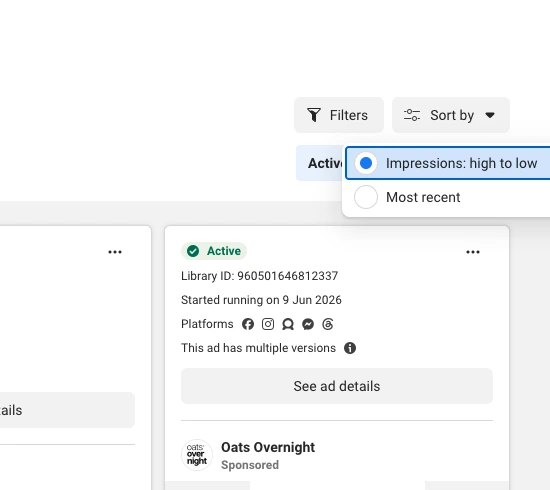Image resolution: width=550 pixels, height=490 pixels.
Task: Open the Oats Overnight profile logo
Action: 197,455
